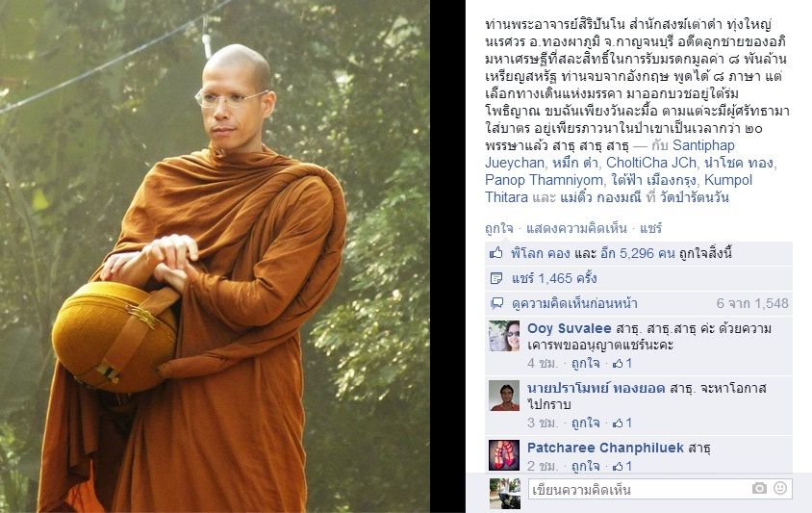Toggle ถูกใจ (like) on the post

coord(498,228)
